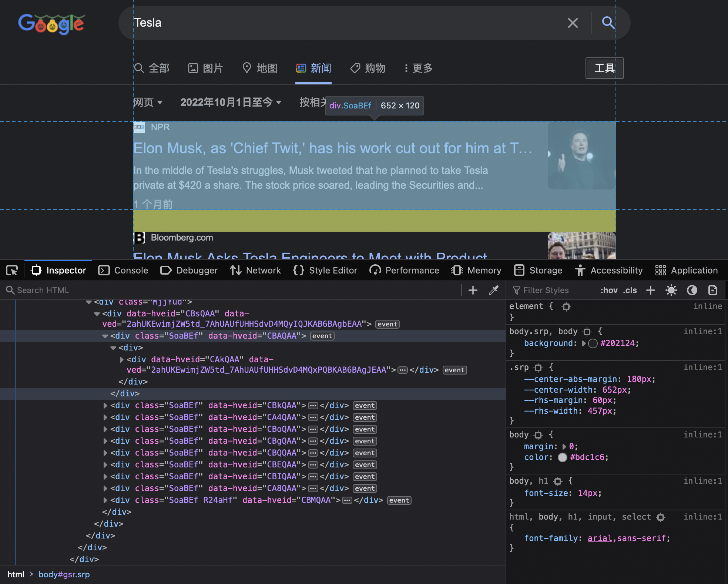Screen dimensions: 728x584
Task: Select the 购物 shopping category
Action: (x=368, y=68)
